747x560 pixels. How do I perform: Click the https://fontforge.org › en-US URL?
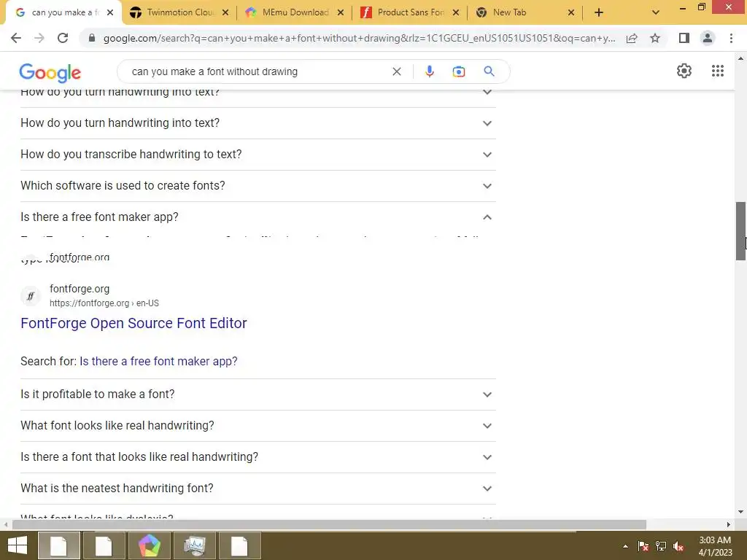coord(104,303)
